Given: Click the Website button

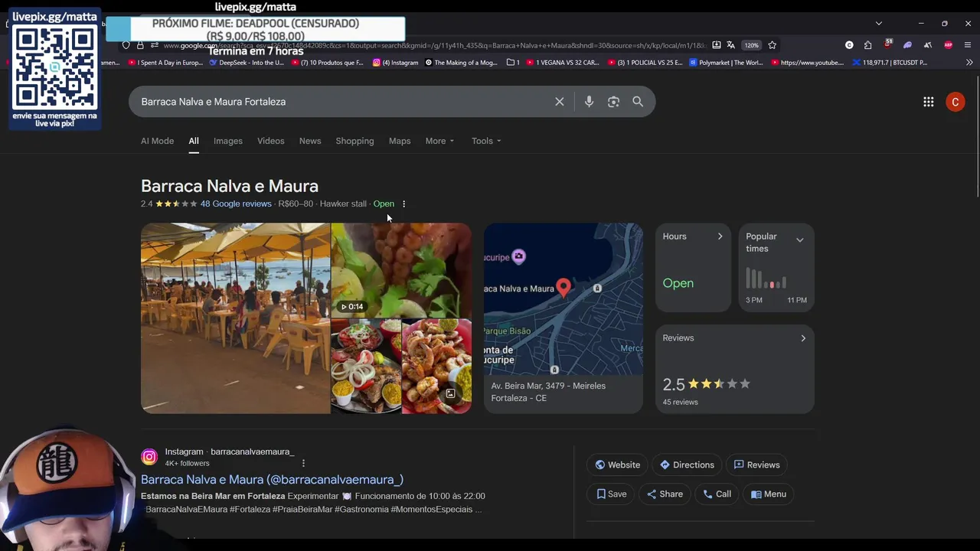Looking at the screenshot, I should pyautogui.click(x=617, y=465).
